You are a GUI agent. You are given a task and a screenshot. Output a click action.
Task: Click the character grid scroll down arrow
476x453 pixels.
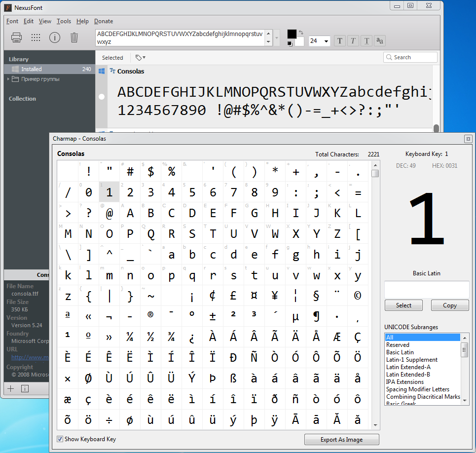click(x=375, y=425)
